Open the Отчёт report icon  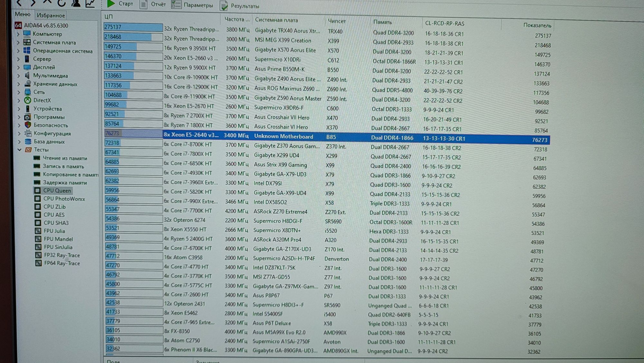[x=144, y=4]
